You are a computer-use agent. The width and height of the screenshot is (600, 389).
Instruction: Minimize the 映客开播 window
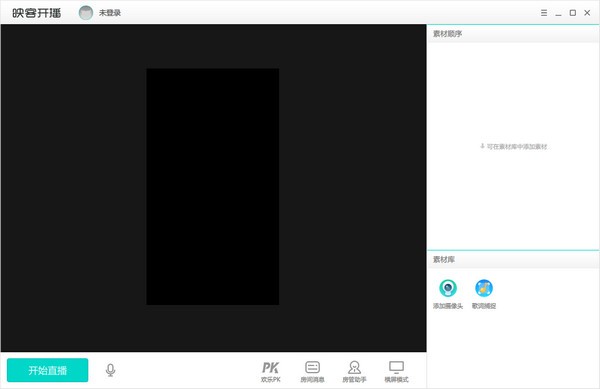point(558,13)
